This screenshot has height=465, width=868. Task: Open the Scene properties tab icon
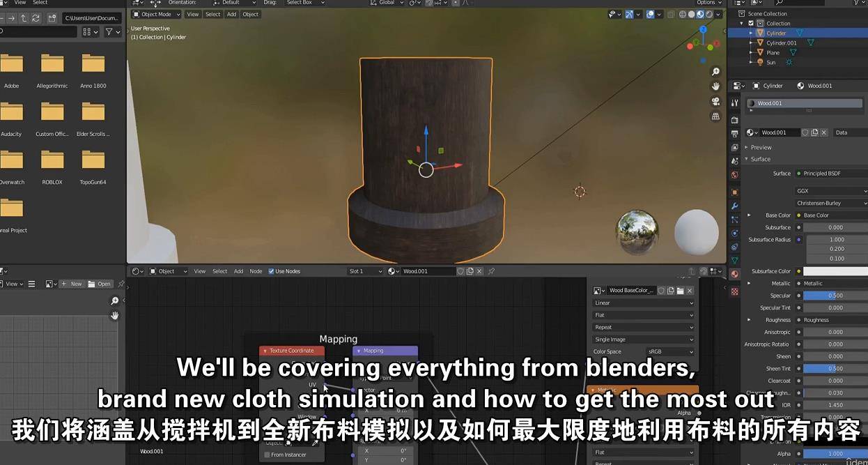(734, 161)
